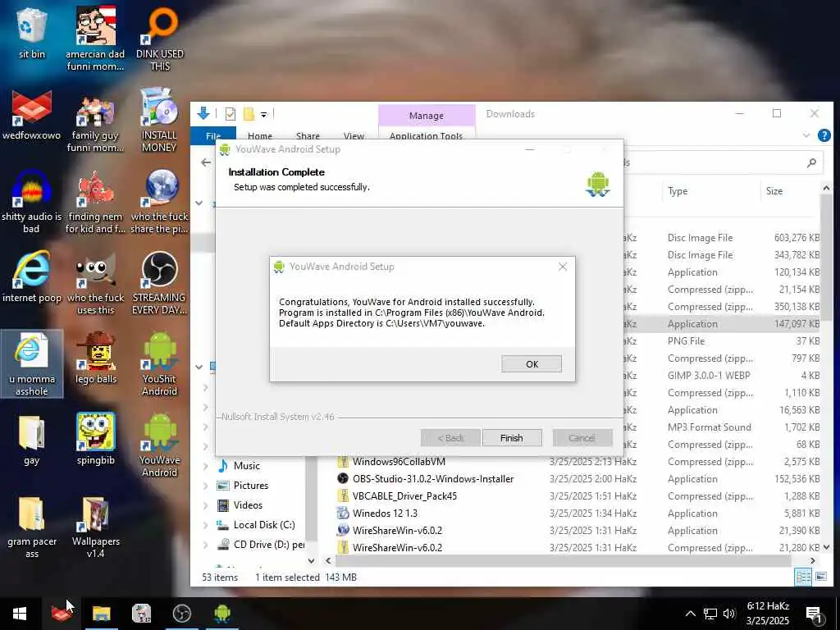Select the 'amercian dad funni mom...' desktop shortcut
This screenshot has height=630, width=840.
[95, 38]
